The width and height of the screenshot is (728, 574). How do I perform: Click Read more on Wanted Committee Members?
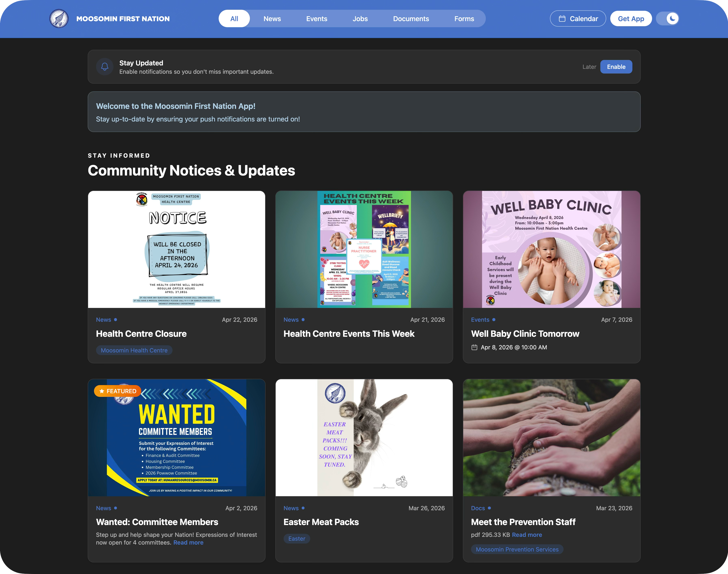pyautogui.click(x=188, y=542)
